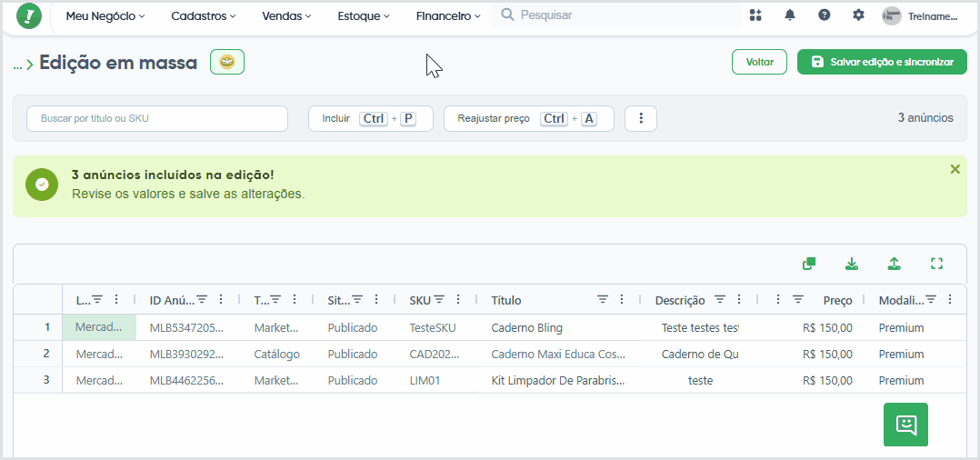Viewport: 980px width, 460px height.
Task: Expand the Cadastros menu
Action: (203, 16)
